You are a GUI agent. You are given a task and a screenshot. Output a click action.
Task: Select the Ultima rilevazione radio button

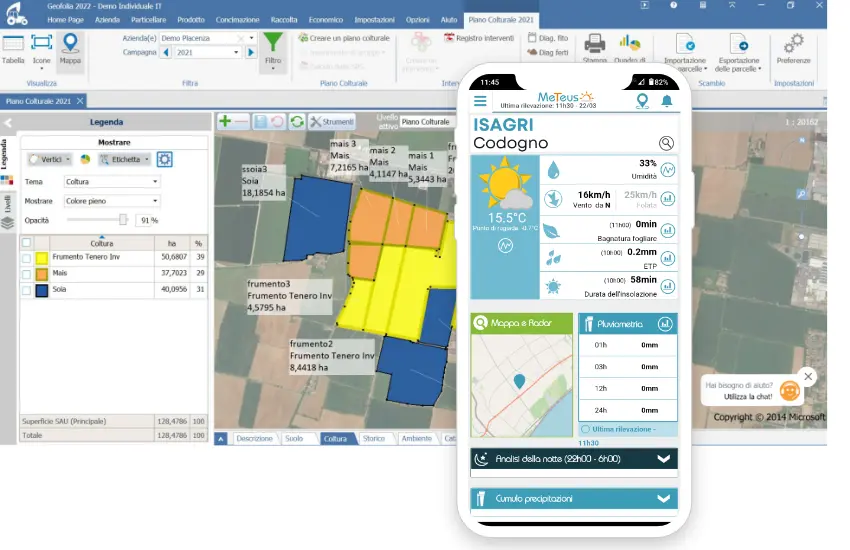tap(585, 429)
